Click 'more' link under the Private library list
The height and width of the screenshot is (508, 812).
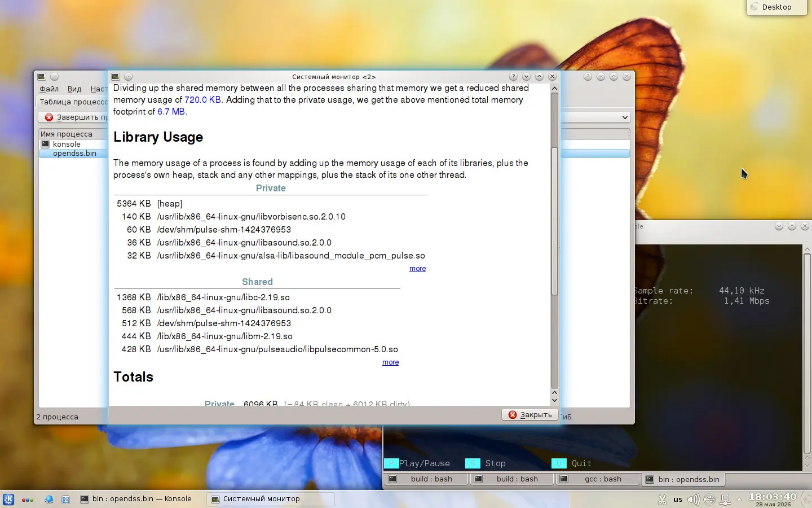(x=417, y=269)
